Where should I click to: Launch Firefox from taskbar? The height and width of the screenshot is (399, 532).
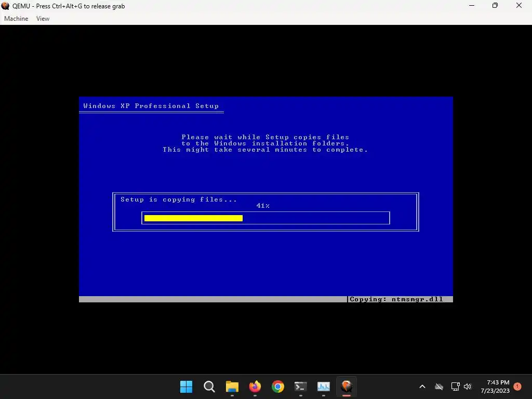(255, 387)
